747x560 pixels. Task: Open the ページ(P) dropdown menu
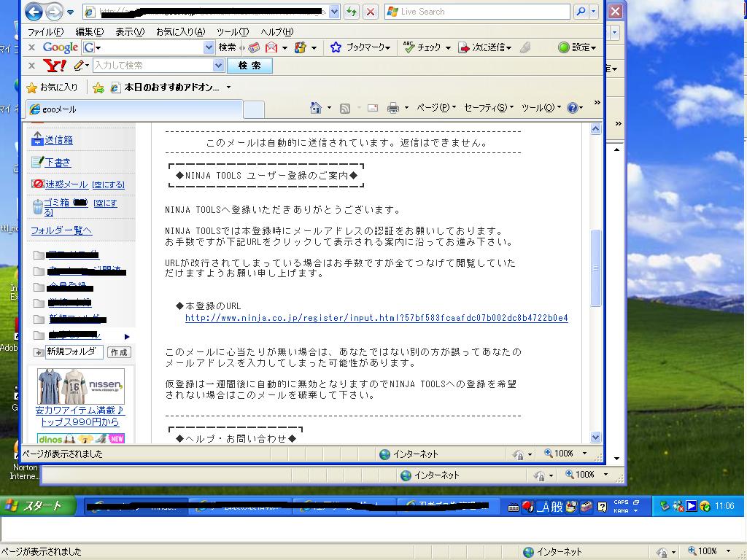coord(436,108)
